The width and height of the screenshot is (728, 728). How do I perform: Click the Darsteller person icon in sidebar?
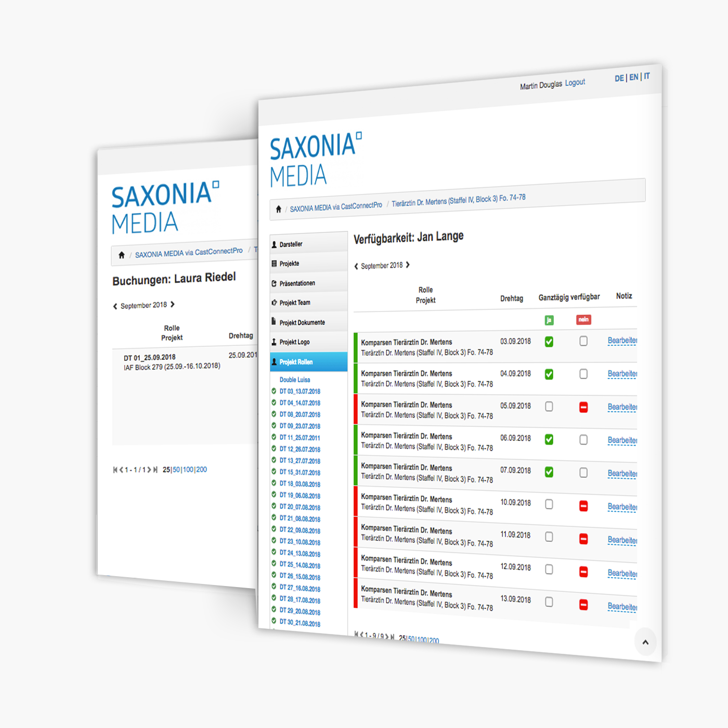click(275, 244)
